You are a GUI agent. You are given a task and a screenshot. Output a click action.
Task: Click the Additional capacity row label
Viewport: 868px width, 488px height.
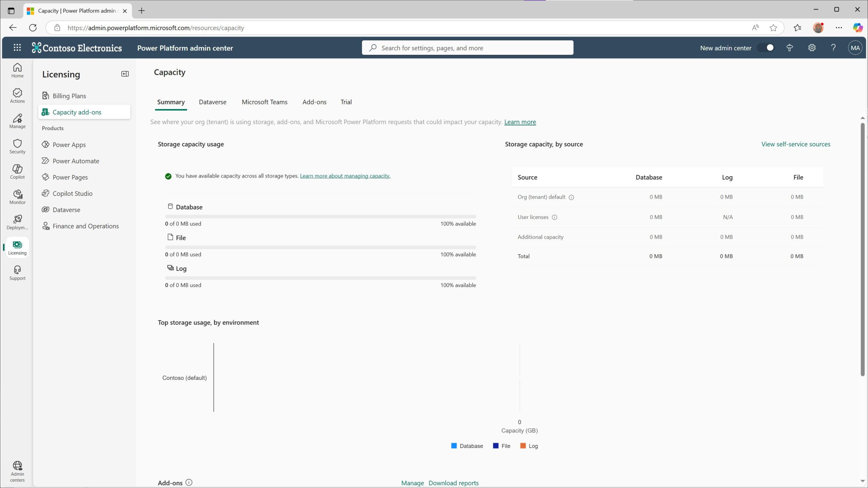[x=540, y=237]
